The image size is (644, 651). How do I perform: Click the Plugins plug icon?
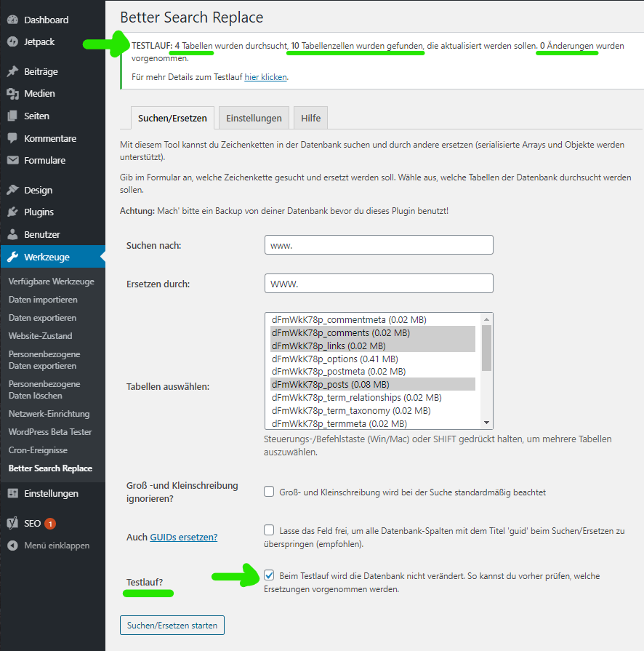click(13, 212)
